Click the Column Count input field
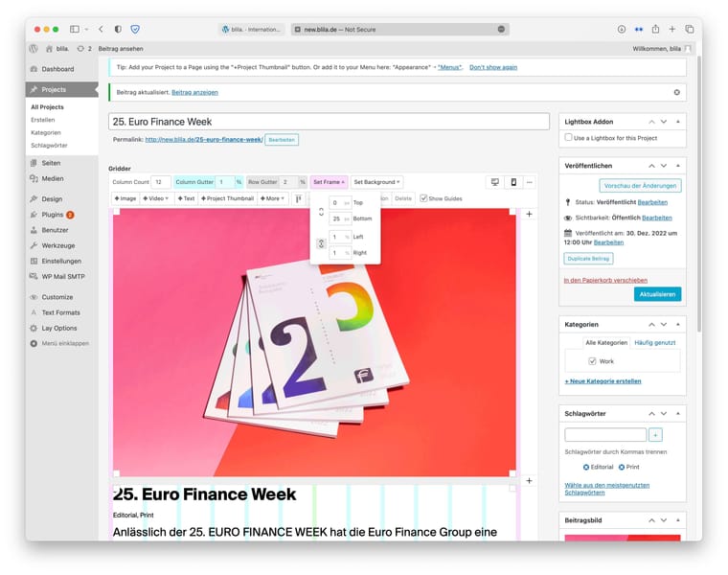The height and width of the screenshot is (575, 728). point(161,182)
